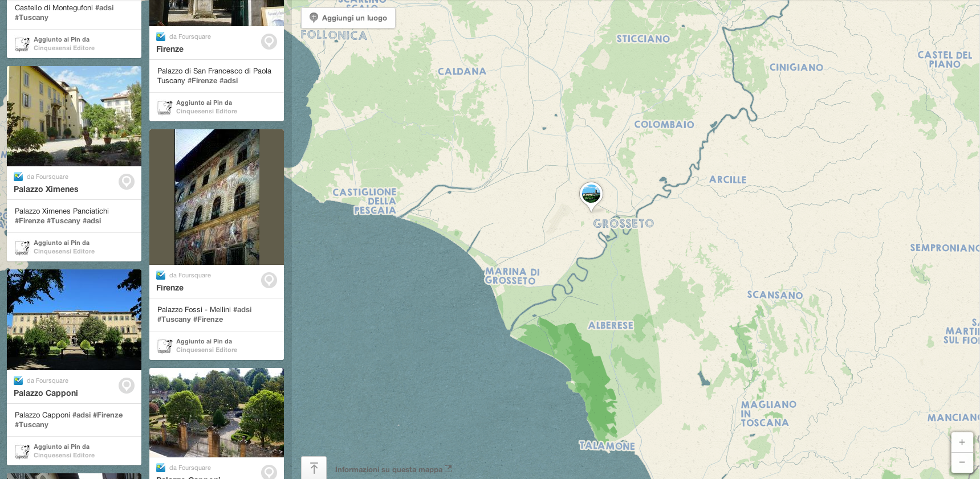Zoom in using the plus button
Viewport: 980px width, 479px height.
point(962,443)
